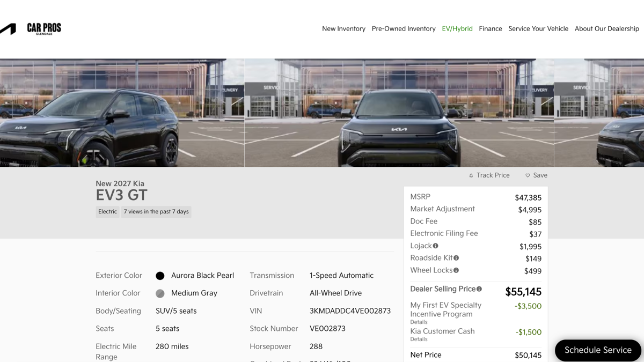The width and height of the screenshot is (644, 362).
Task: Click the -$1,500 Kia Customer Cash amount
Action: pos(529,333)
